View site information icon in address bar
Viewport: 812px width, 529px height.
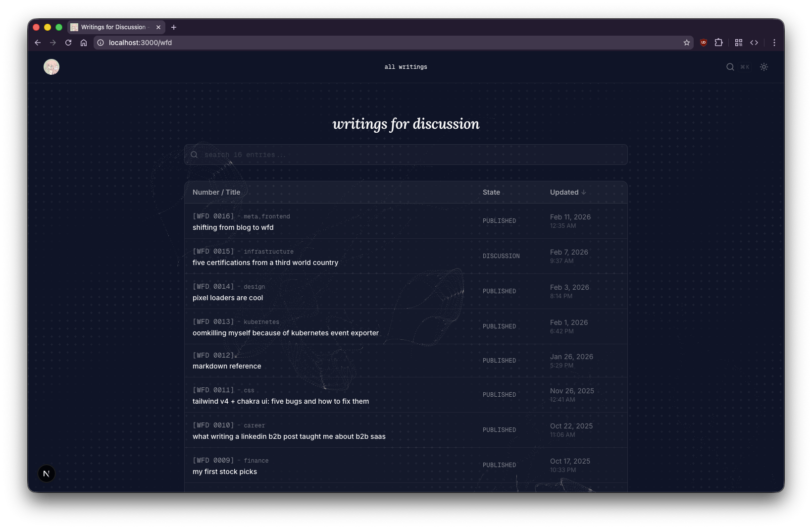[x=101, y=43]
